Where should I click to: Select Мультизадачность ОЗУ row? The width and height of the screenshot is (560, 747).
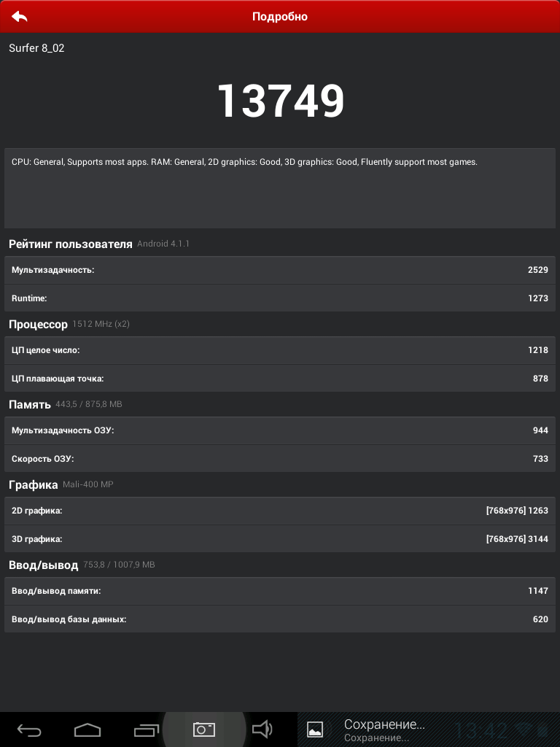point(280,430)
